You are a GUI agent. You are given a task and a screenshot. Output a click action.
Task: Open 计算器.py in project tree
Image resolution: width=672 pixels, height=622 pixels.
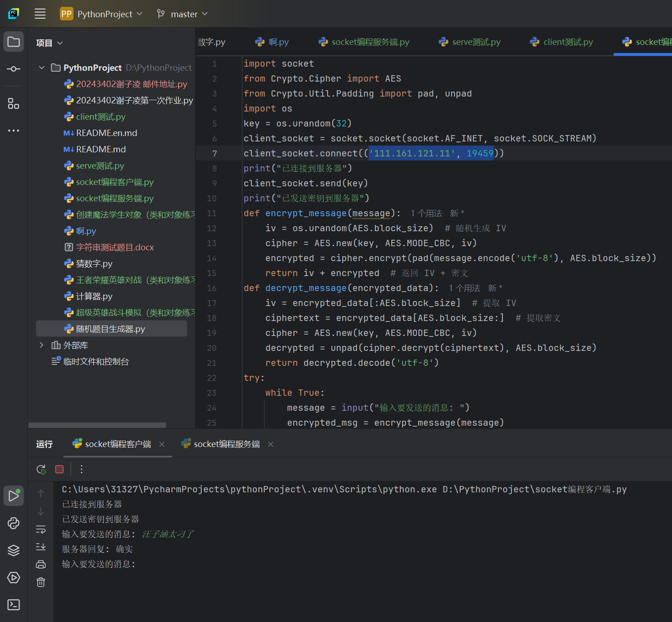[x=88, y=296]
